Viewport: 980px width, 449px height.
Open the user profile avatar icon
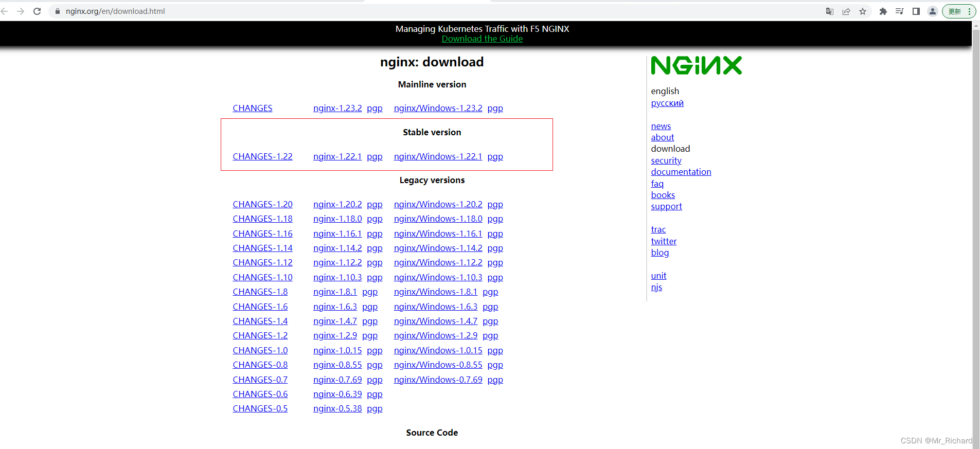tap(933, 11)
